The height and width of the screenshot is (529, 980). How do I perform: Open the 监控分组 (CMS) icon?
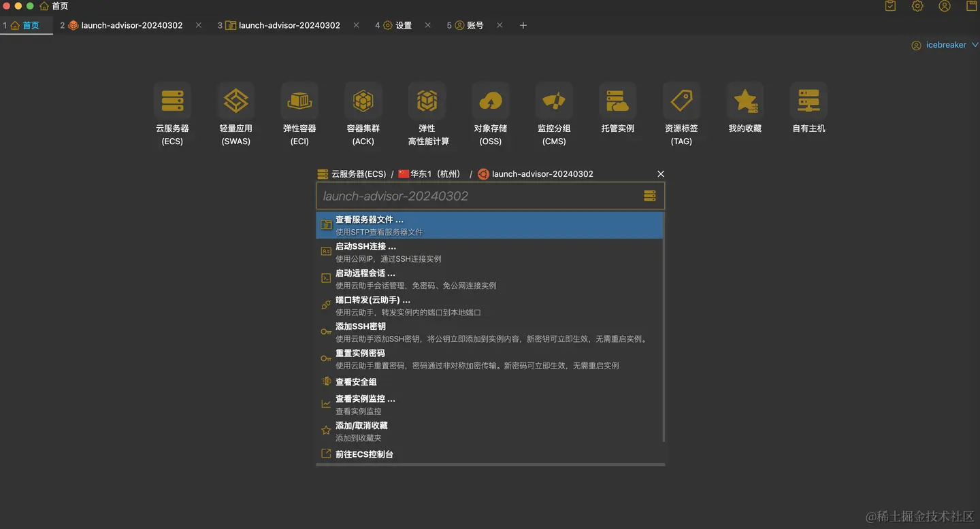pos(554,101)
